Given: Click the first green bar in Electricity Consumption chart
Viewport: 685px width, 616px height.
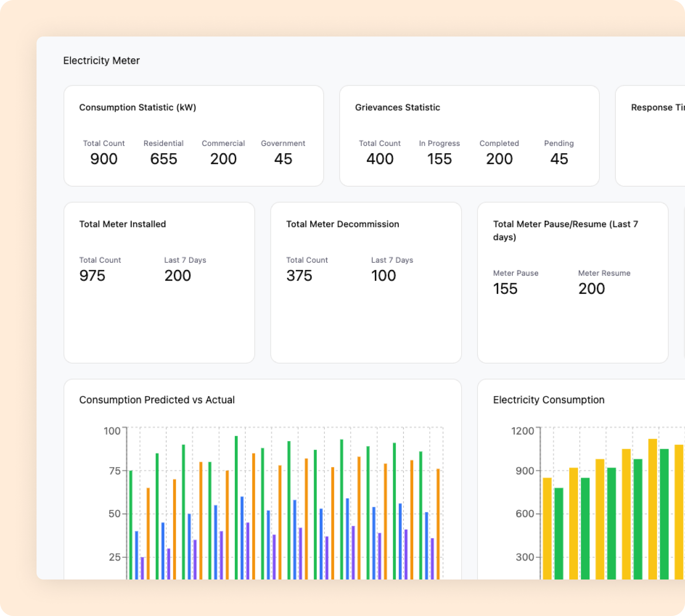Looking at the screenshot, I should 559,533.
